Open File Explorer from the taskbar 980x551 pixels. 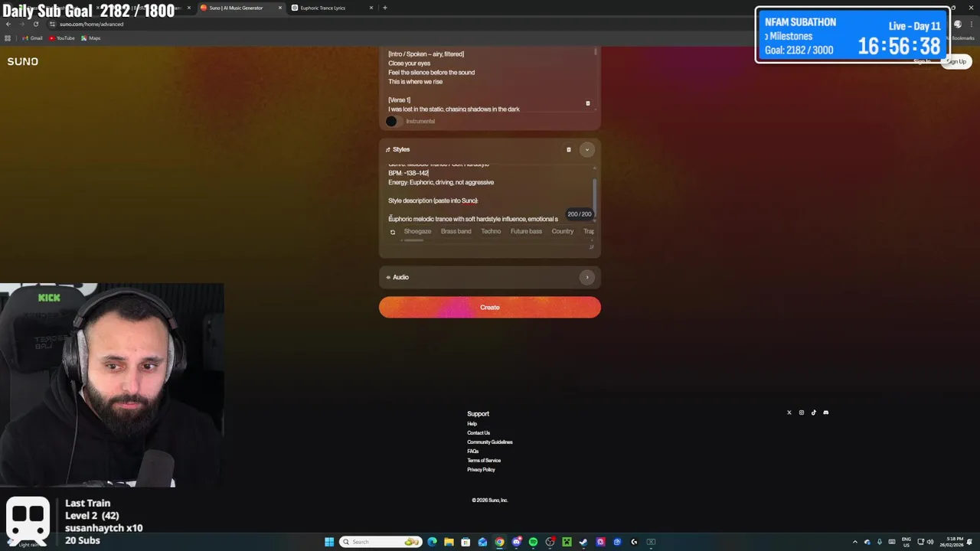(x=449, y=542)
